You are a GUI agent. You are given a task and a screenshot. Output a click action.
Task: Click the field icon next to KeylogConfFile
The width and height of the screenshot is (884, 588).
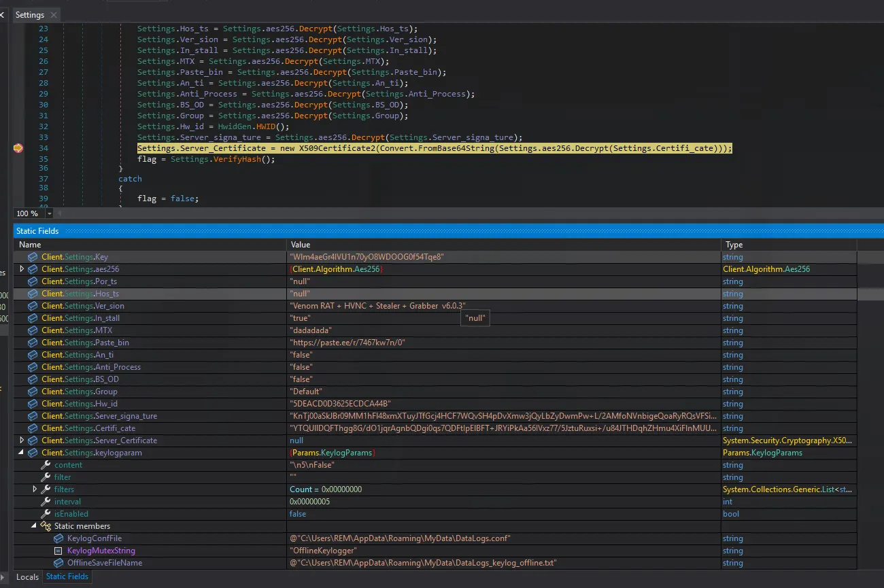pyautogui.click(x=58, y=538)
